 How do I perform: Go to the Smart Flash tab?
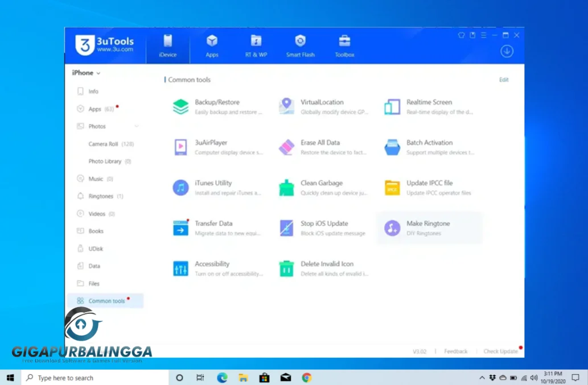tap(301, 45)
